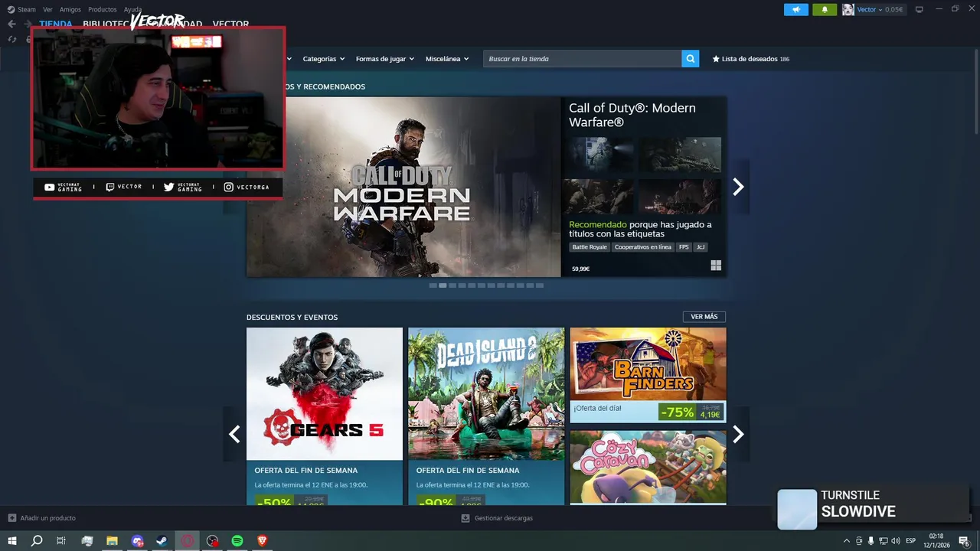The height and width of the screenshot is (551, 980).
Task: Expand the Formas de jugar dropdown
Action: coord(384,59)
